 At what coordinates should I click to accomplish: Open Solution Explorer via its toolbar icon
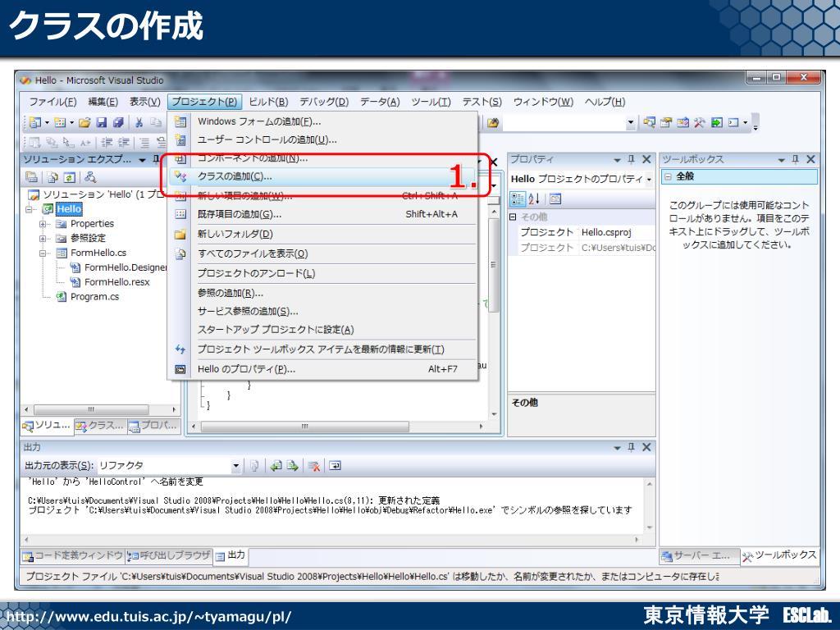[x=650, y=123]
